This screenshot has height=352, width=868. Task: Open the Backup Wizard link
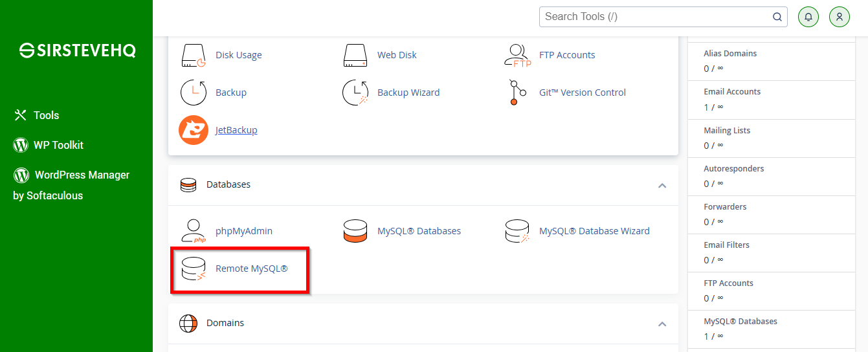[x=408, y=93]
